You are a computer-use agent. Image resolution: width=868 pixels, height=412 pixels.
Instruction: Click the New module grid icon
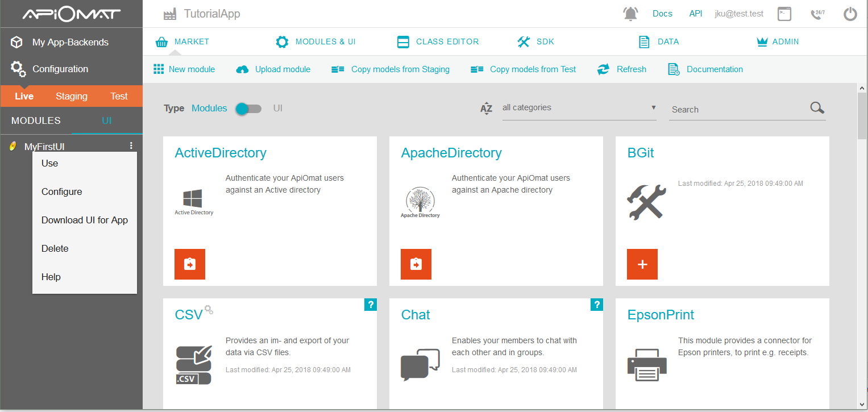tap(159, 69)
